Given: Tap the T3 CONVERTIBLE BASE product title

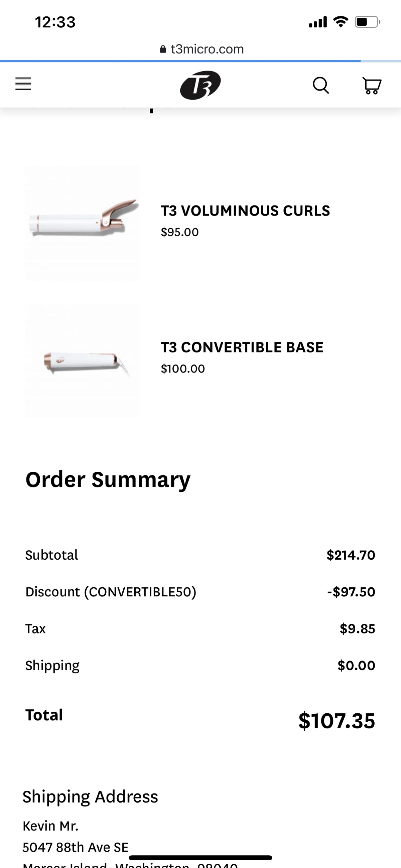Looking at the screenshot, I should [242, 347].
